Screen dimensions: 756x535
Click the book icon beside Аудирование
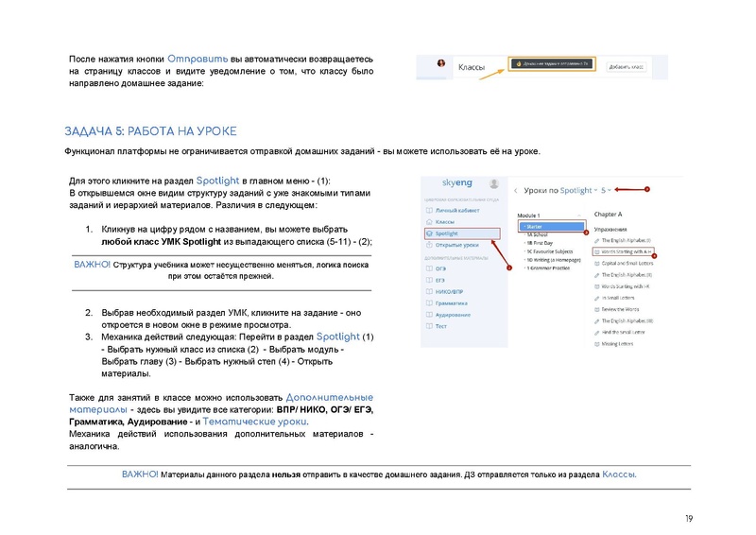coord(429,315)
